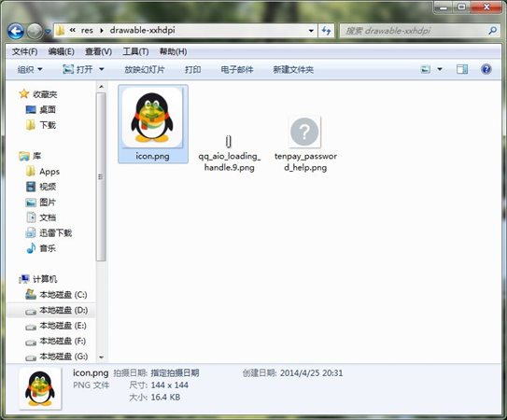Screen dimensions: 507x420
Task: Open the 帮助(H) menu
Action: (173, 51)
